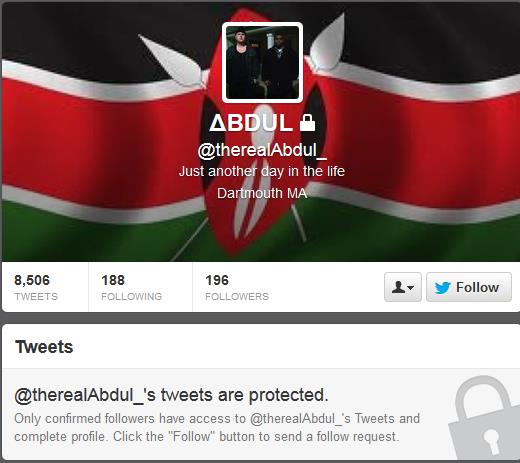Click the bio text Just another day

coord(262,171)
